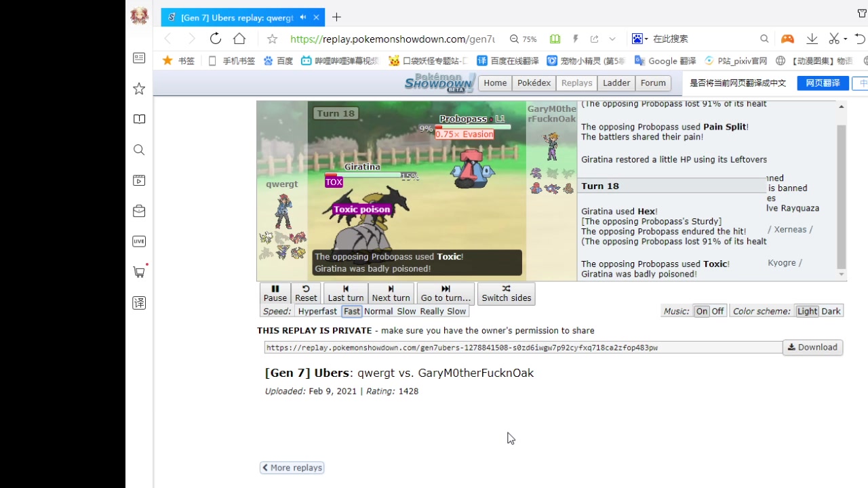
Task: Open the Replays tab
Action: (x=576, y=83)
